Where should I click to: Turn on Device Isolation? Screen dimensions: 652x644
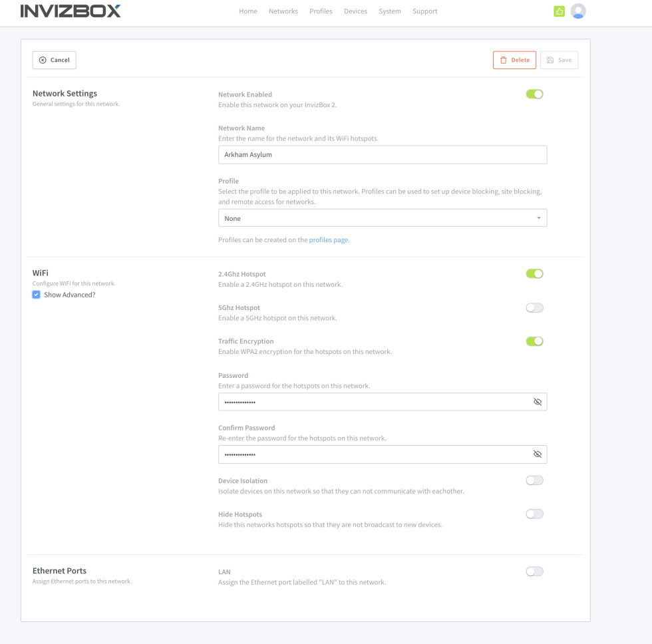click(534, 480)
